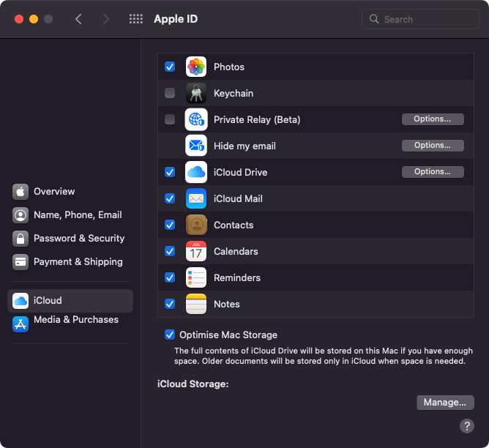Click the Private Relay globe icon
This screenshot has height=448, width=489.
[x=196, y=119]
